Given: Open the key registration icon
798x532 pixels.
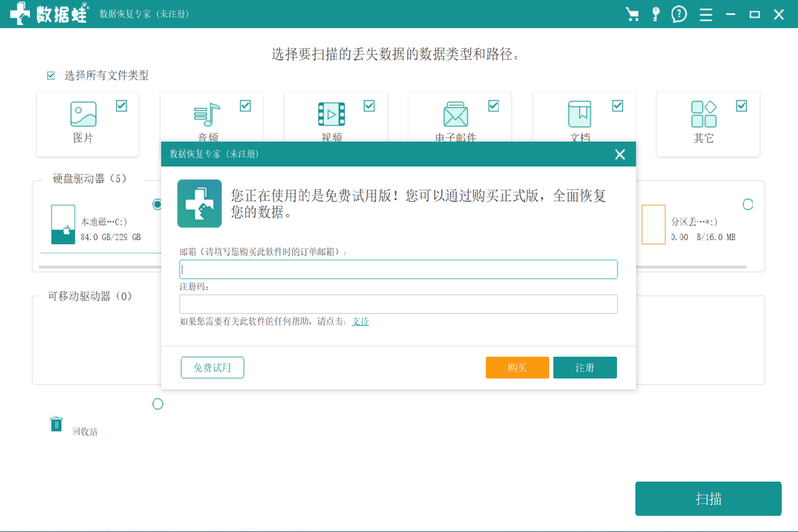Looking at the screenshot, I should 655,14.
